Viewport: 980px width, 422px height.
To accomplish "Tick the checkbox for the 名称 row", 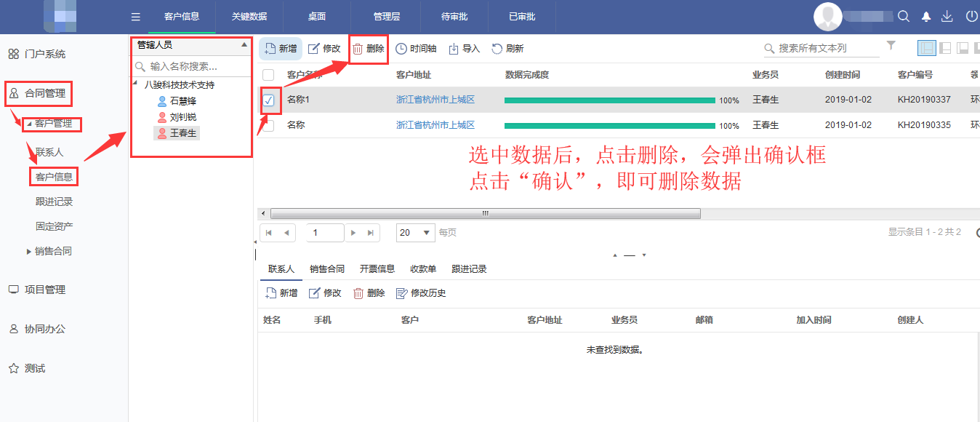I will (x=269, y=125).
